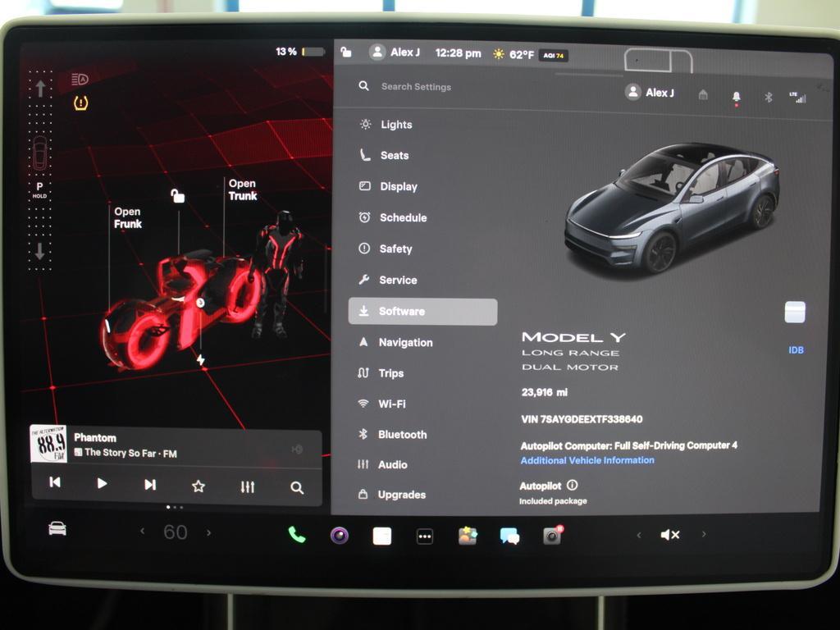
Task: Open the Alex J profile selector
Action: click(649, 93)
